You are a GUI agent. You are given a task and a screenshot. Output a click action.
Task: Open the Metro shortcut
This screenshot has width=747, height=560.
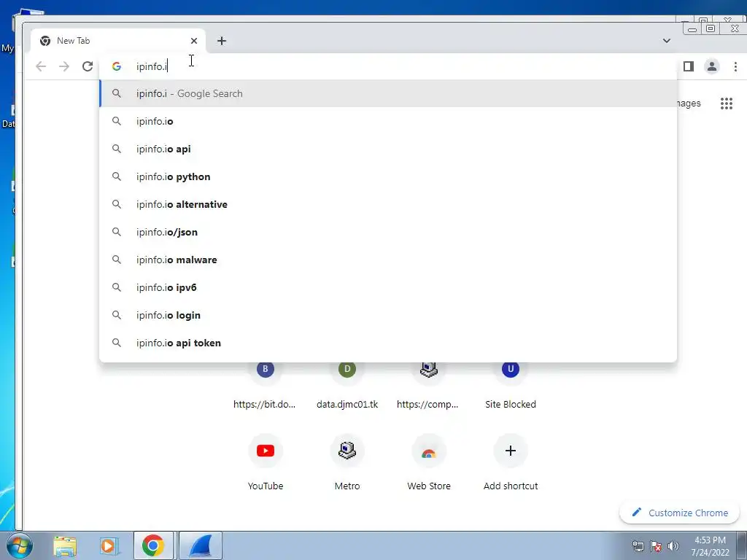tap(347, 462)
